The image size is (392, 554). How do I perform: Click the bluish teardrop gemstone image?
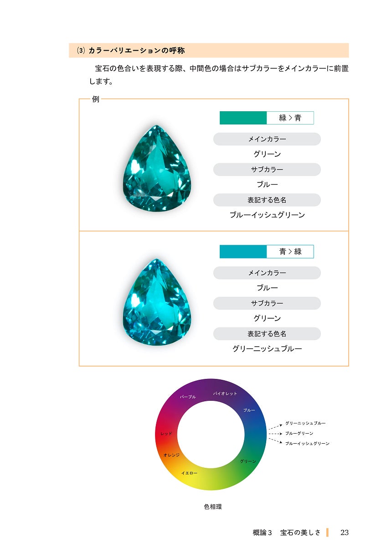pyautogui.click(x=157, y=302)
